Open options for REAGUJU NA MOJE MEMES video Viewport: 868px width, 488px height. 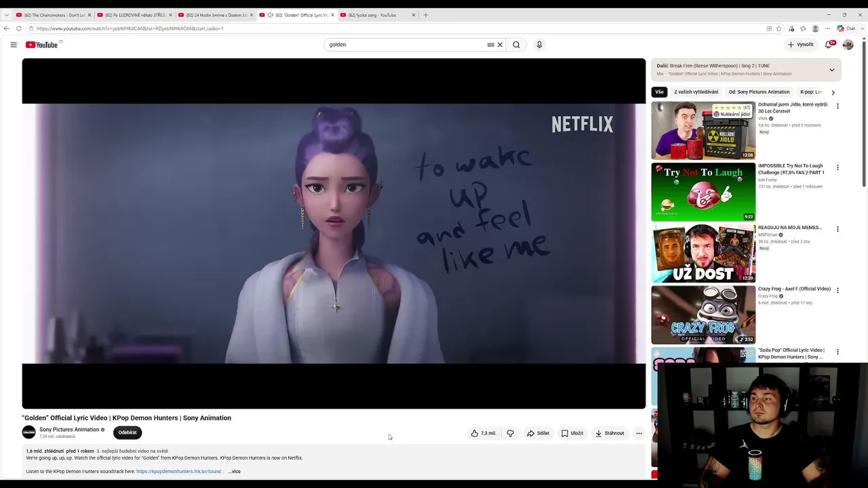tap(837, 229)
